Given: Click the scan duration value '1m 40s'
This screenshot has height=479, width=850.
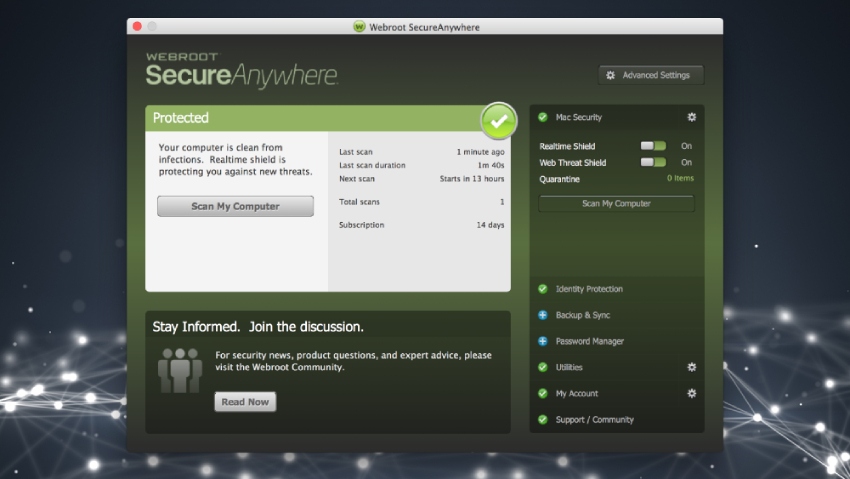Looking at the screenshot, I should 491,165.
